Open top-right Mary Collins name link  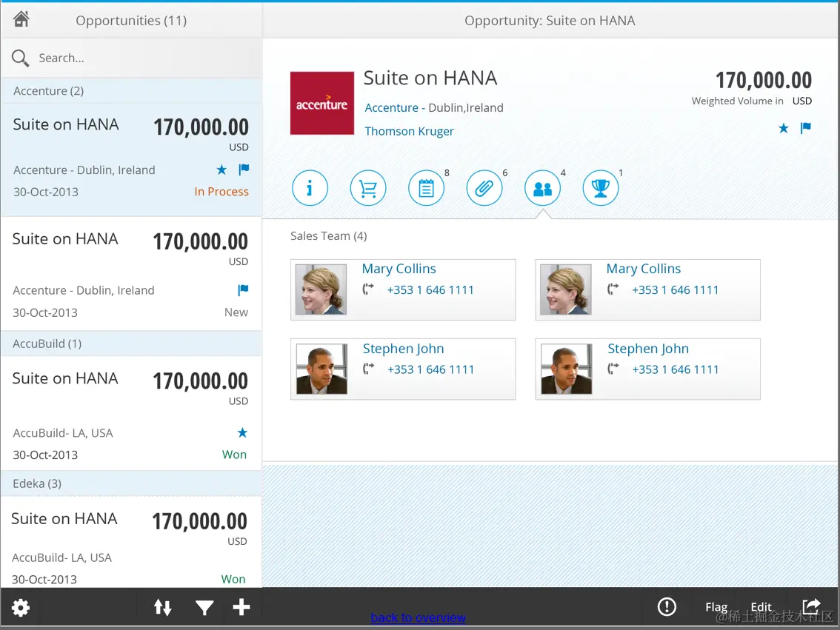coord(644,269)
